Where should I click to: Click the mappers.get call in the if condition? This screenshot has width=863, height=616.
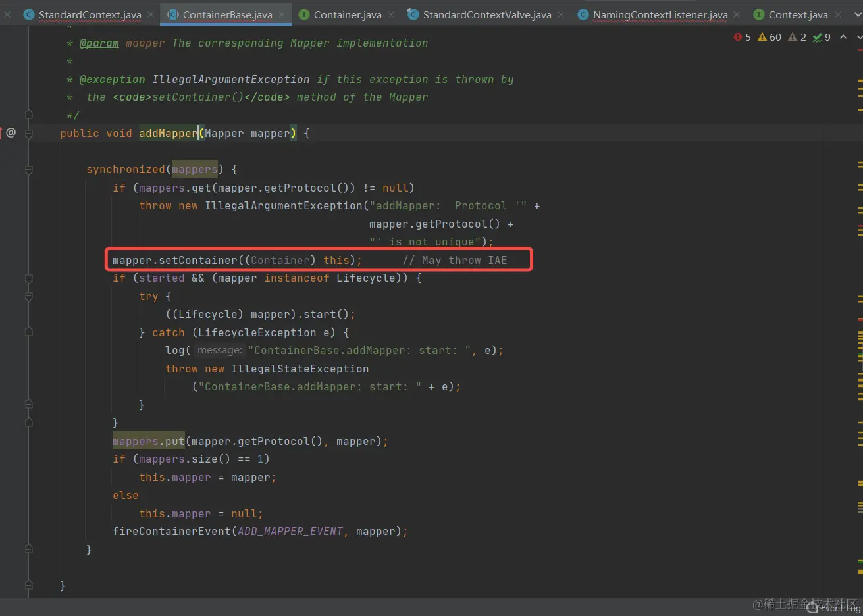[174, 188]
